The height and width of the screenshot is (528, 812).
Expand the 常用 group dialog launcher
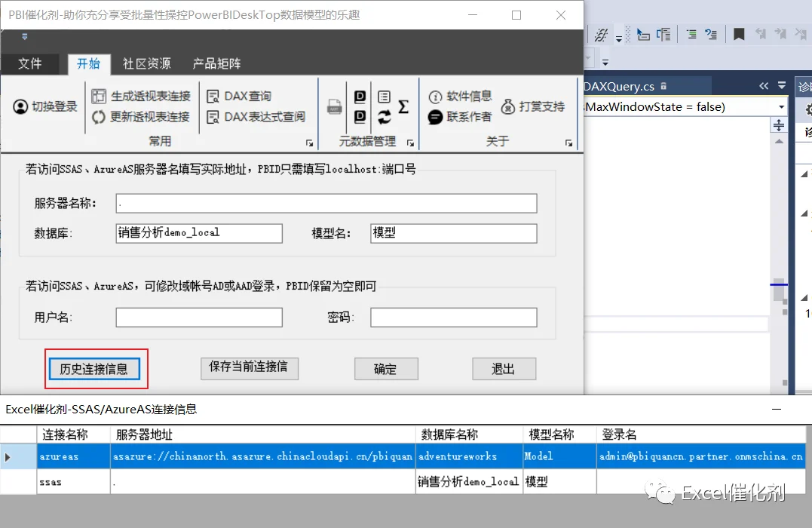coord(309,143)
